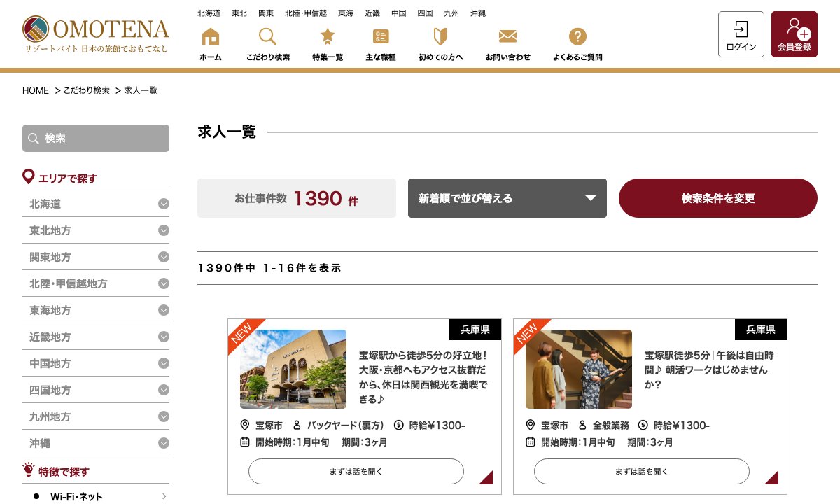Expand 四国地方 area in sidebar
This screenshot has height=504, width=840.
click(x=96, y=390)
